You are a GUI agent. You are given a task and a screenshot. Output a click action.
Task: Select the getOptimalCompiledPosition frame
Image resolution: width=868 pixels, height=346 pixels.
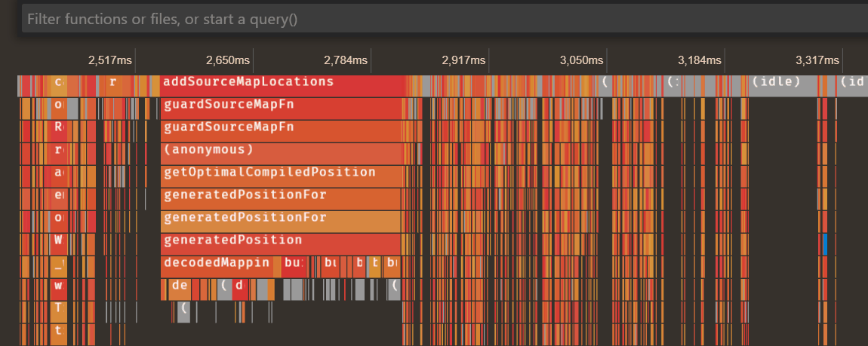[x=281, y=173]
